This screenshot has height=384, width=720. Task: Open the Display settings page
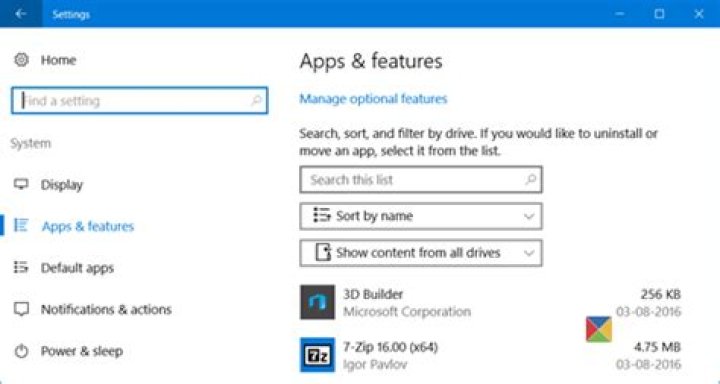(x=62, y=185)
